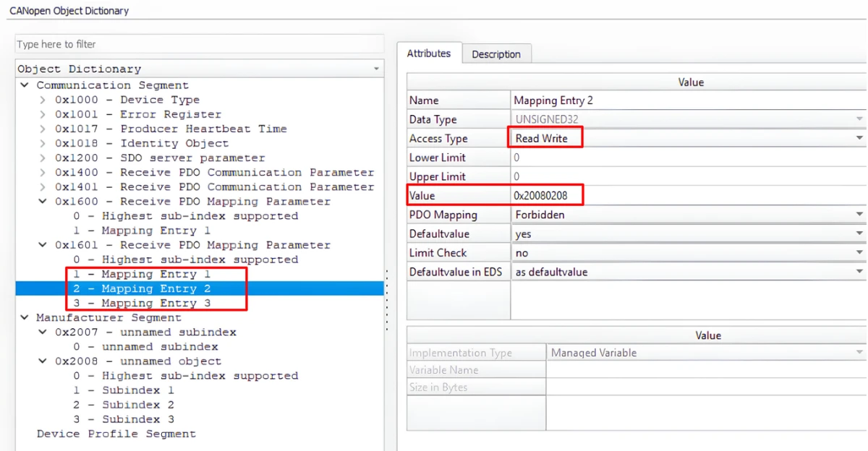Select the '0x2007 - unnamed subindex' object row
Viewport: 868px width, 451px height.
145,332
